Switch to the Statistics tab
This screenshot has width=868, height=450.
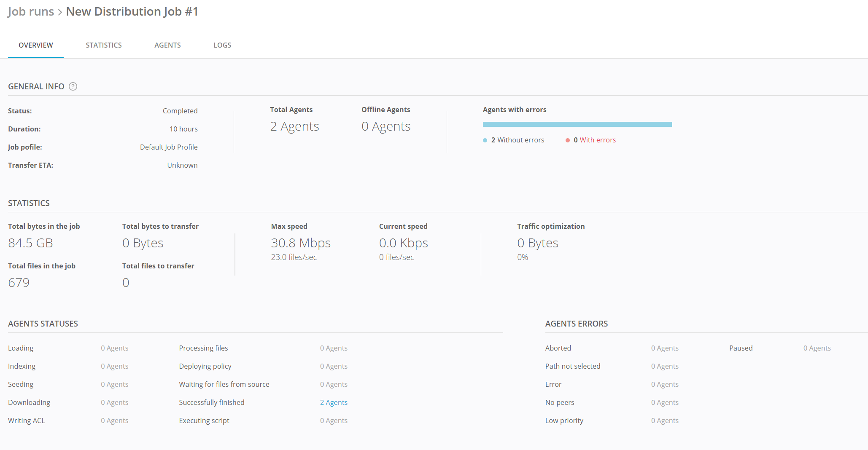pos(104,45)
